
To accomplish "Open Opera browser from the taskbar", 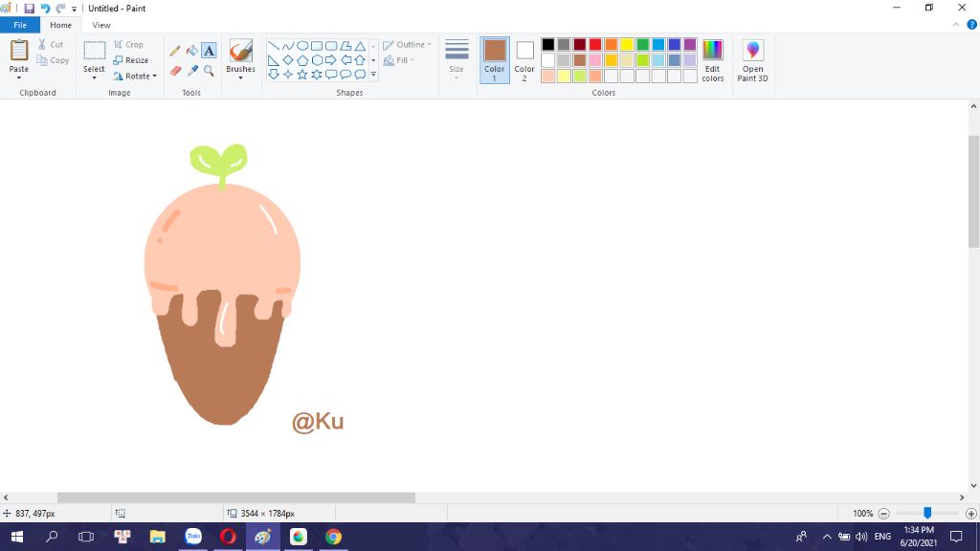I will coord(228,537).
